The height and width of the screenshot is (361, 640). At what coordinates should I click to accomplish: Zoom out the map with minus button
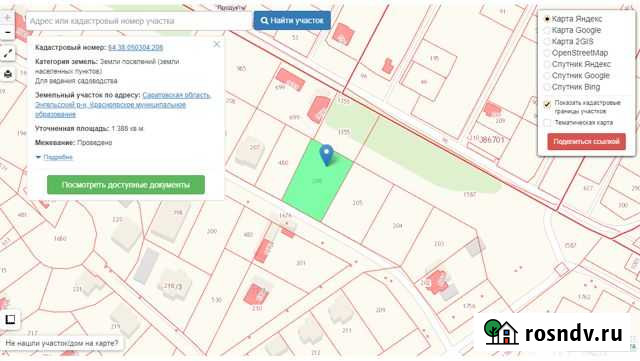click(x=7, y=32)
